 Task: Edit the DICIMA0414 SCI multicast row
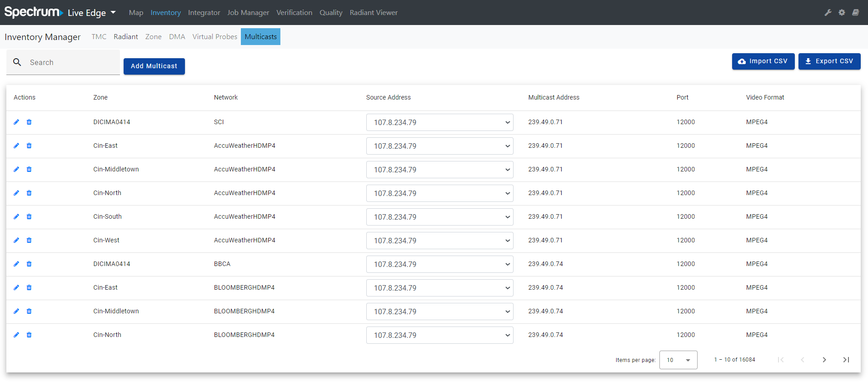16,122
